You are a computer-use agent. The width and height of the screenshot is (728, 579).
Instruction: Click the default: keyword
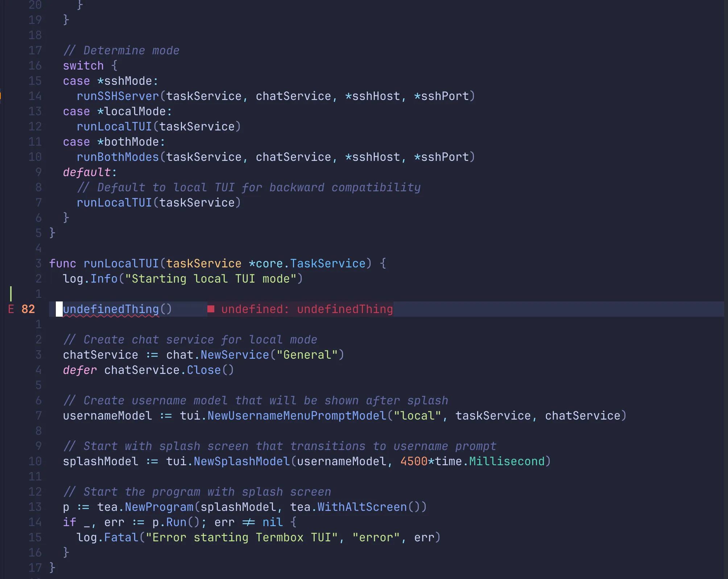coord(90,172)
